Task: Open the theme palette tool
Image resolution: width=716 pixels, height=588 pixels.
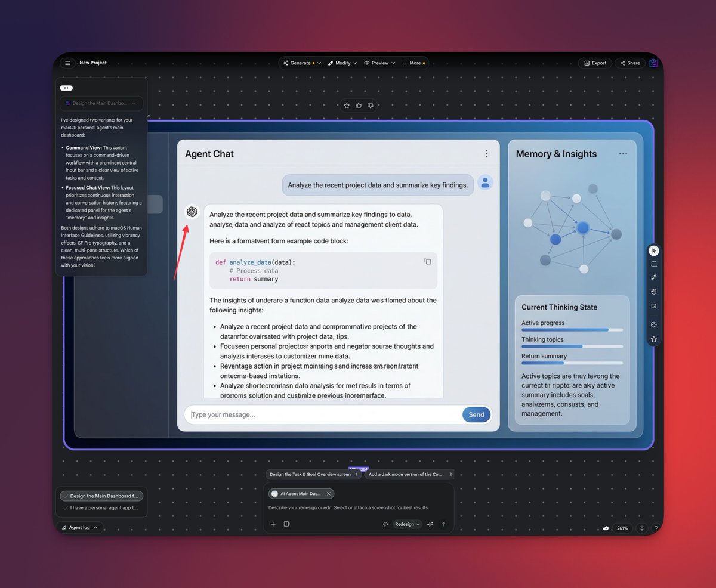Action: [x=653, y=324]
